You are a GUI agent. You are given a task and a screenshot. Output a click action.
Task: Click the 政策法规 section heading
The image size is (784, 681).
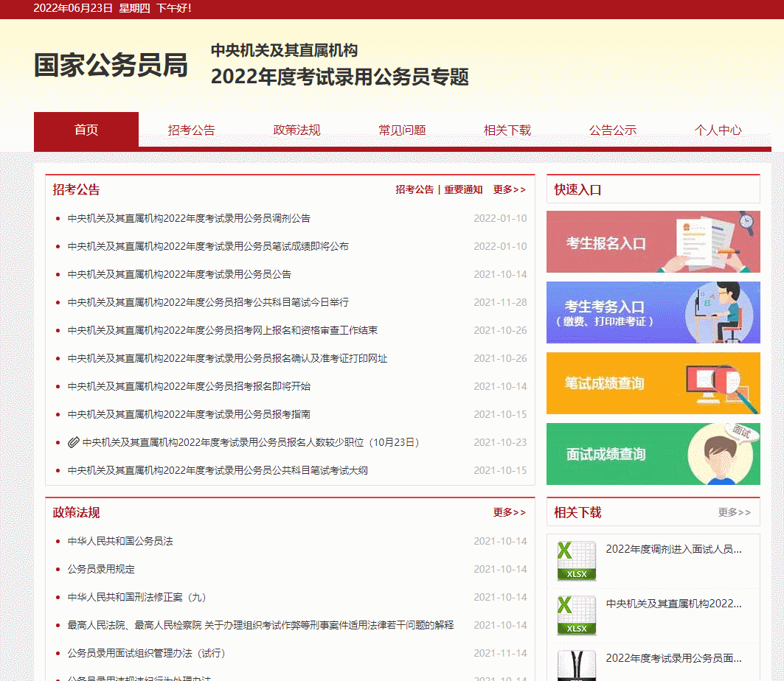tap(76, 512)
